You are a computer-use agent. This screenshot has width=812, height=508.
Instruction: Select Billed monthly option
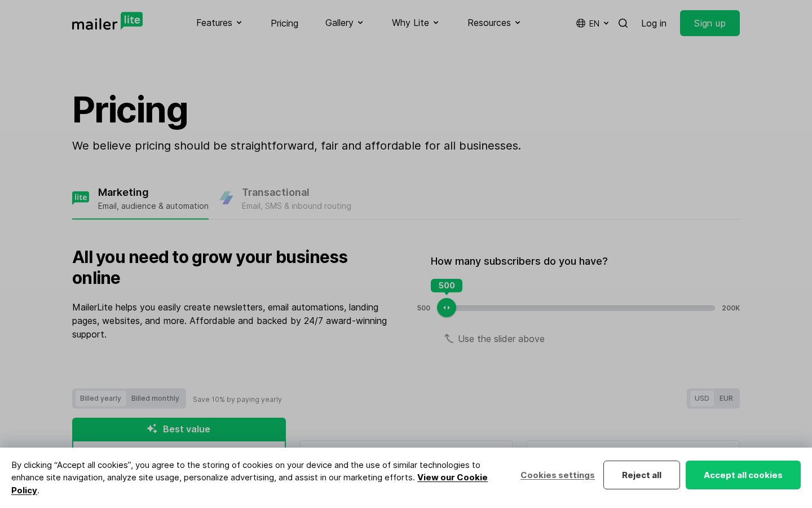point(155,398)
